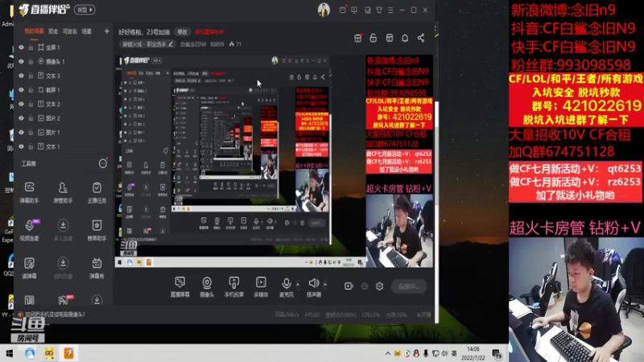Open the 类型 dropdown beside the logo
644x362 pixels.
[x=85, y=10]
